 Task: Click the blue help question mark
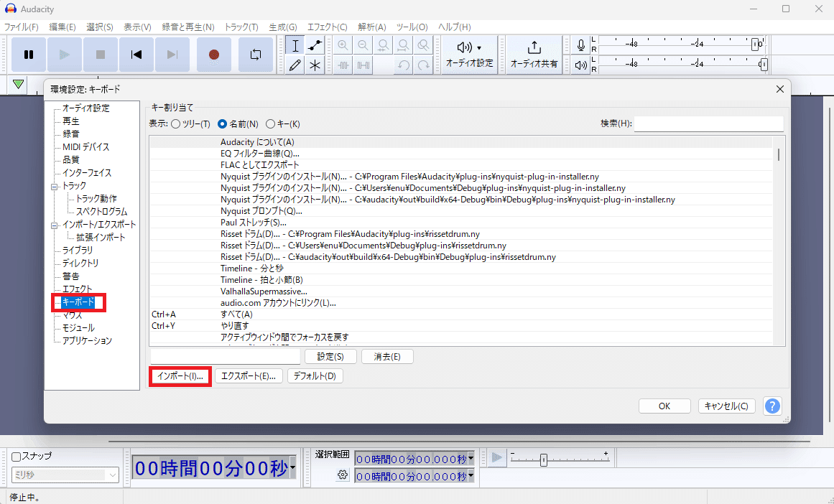pyautogui.click(x=772, y=406)
